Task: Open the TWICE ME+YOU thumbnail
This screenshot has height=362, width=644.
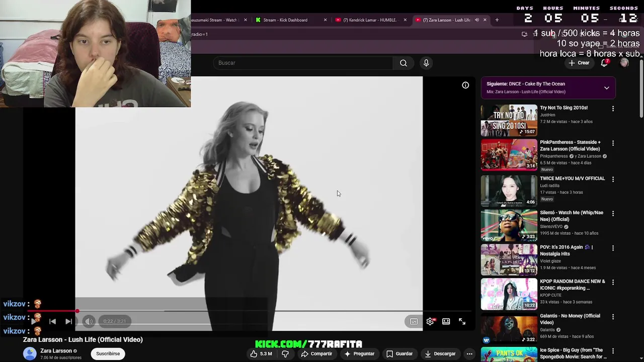Action: (509, 191)
